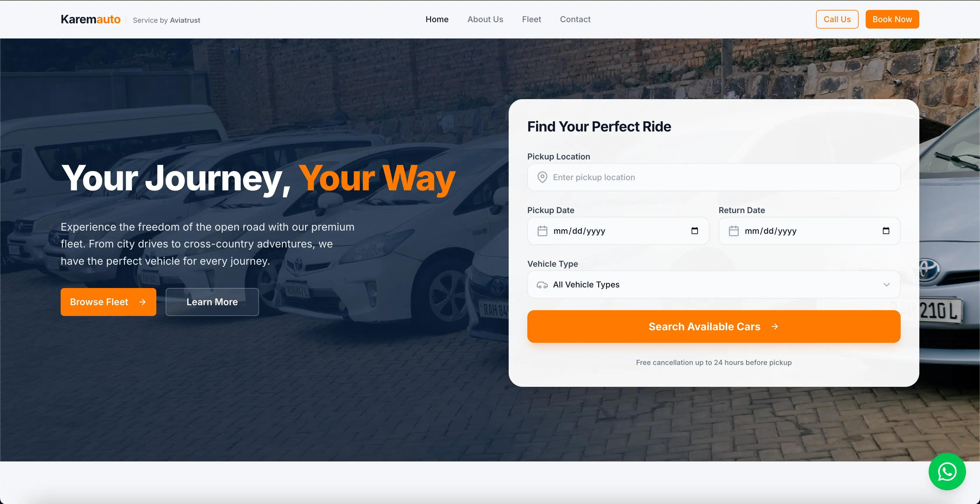Go to the Home menu item
980x504 pixels.
coord(437,19)
